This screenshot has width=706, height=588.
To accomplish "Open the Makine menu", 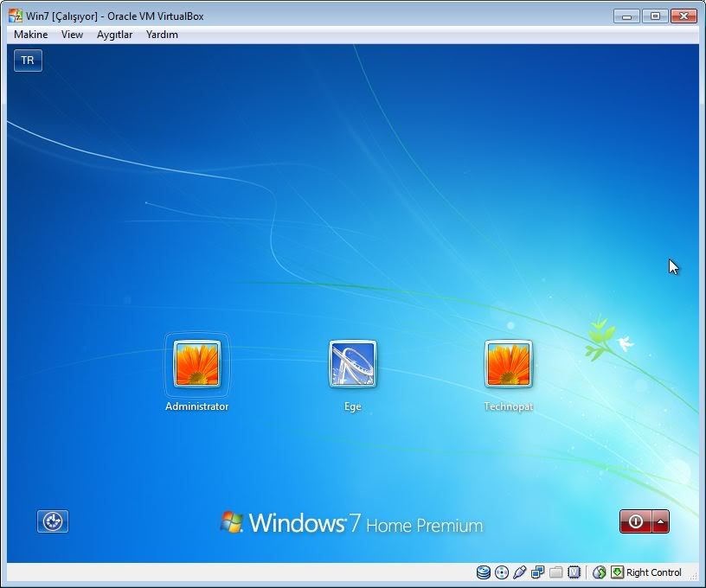I will (x=31, y=35).
